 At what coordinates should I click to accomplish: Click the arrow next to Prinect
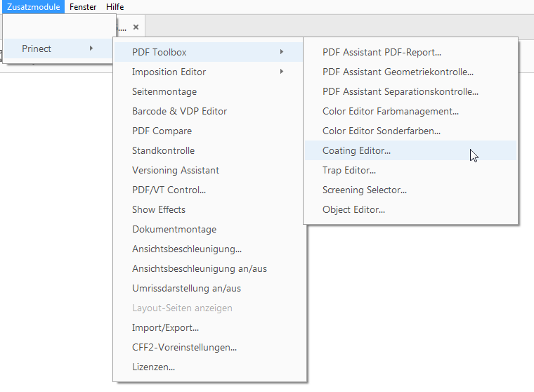91,48
